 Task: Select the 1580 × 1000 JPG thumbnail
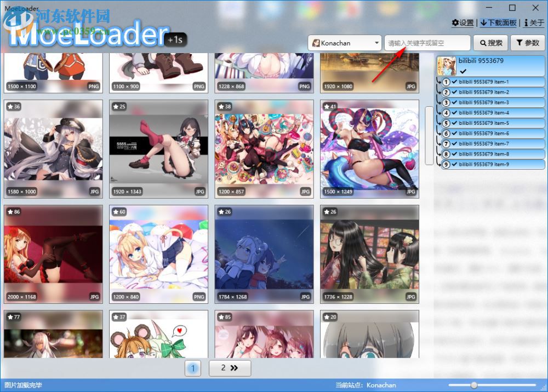pos(53,149)
